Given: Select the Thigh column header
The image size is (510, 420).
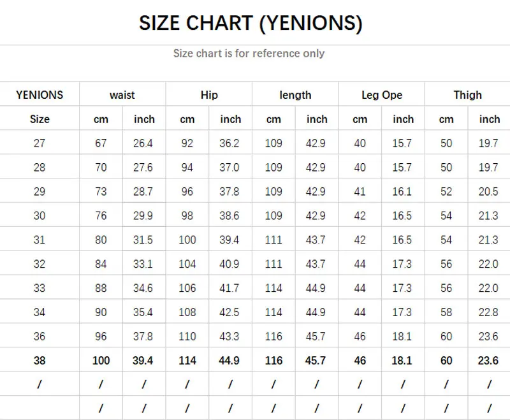Looking at the screenshot, I should coord(467,95).
